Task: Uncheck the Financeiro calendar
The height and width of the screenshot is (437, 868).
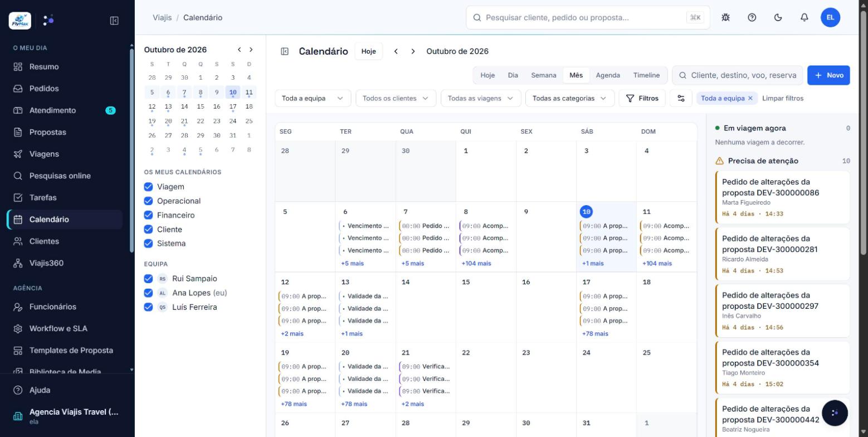Action: [x=148, y=215]
